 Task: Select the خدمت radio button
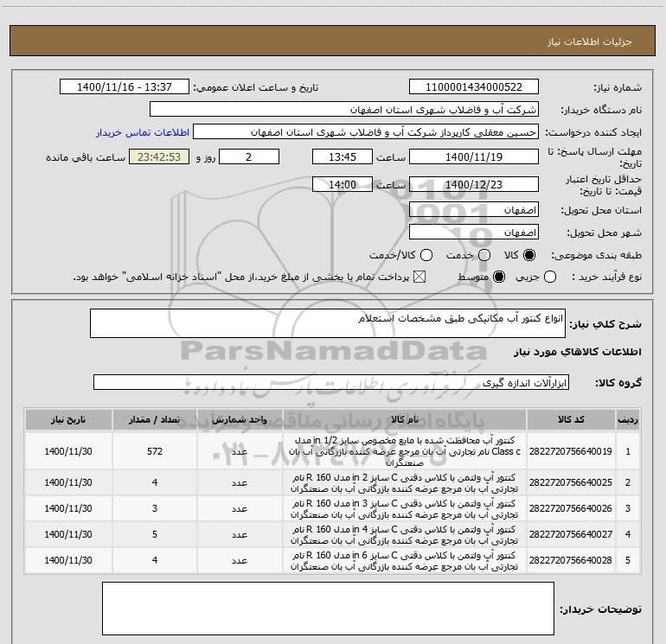(484, 255)
